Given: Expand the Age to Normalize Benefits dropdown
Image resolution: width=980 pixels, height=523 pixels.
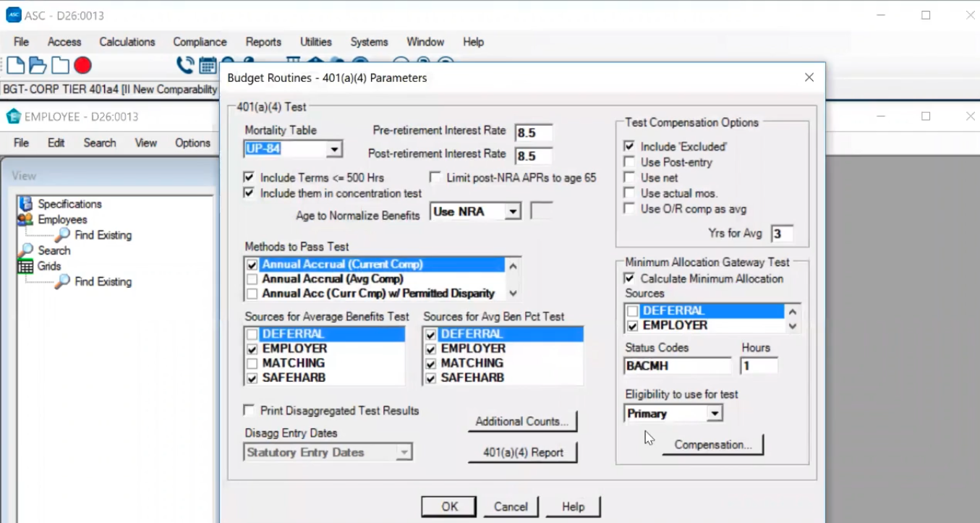Looking at the screenshot, I should tap(512, 212).
